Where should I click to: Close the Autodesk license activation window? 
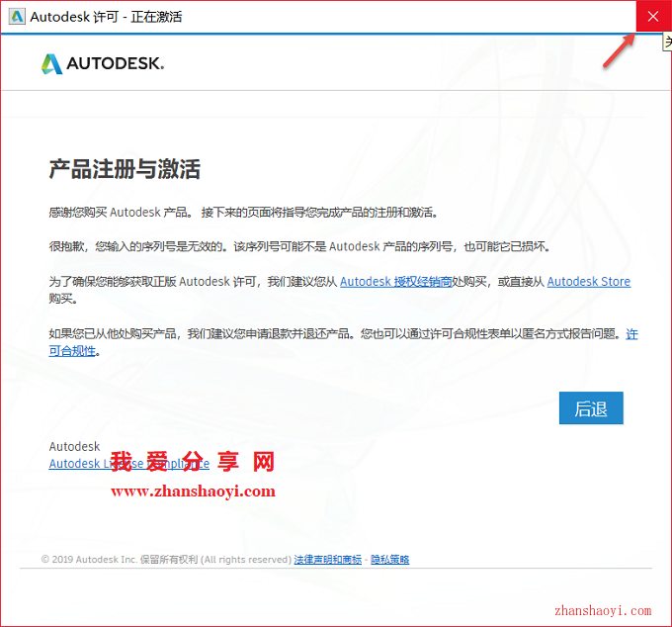point(653,16)
